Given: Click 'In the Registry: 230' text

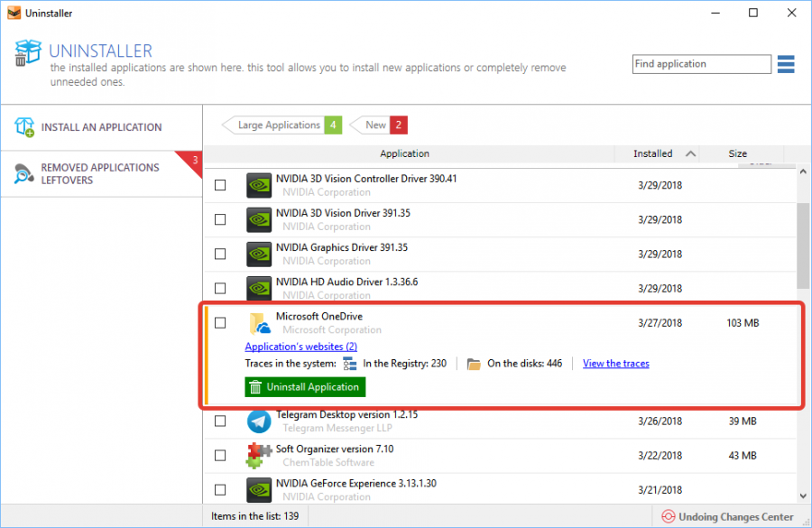Looking at the screenshot, I should (404, 364).
